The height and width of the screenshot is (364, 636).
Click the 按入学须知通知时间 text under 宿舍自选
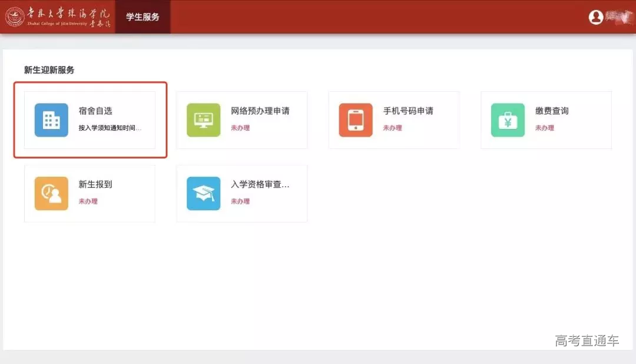coord(110,128)
